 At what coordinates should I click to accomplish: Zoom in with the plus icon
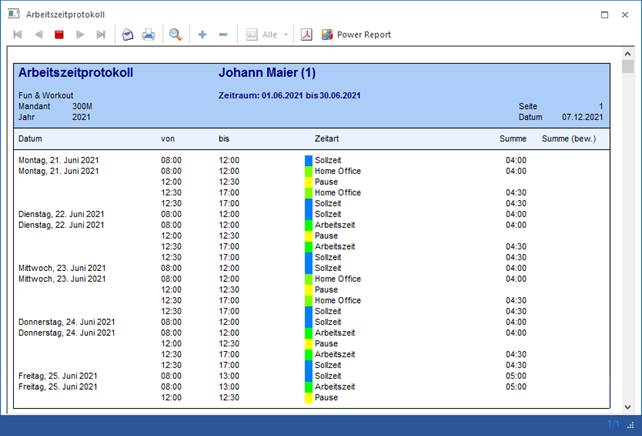pyautogui.click(x=202, y=34)
